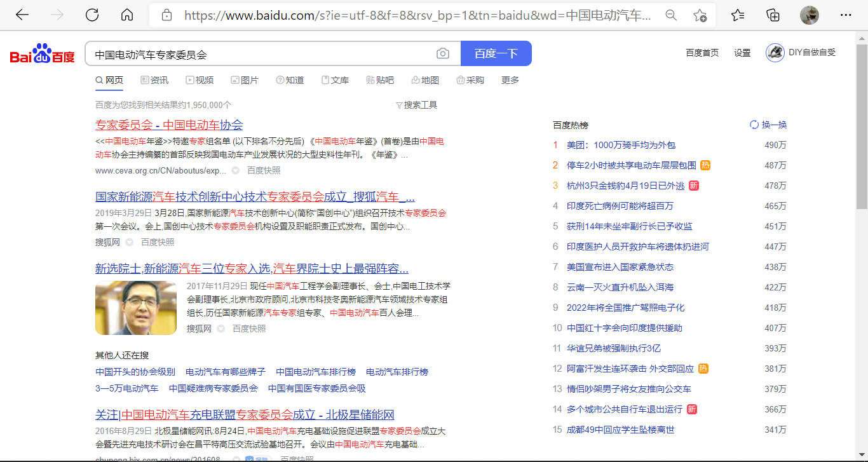Viewport: 868px width, 462px height.
Task: Switch to the 采购 tab
Action: [470, 80]
